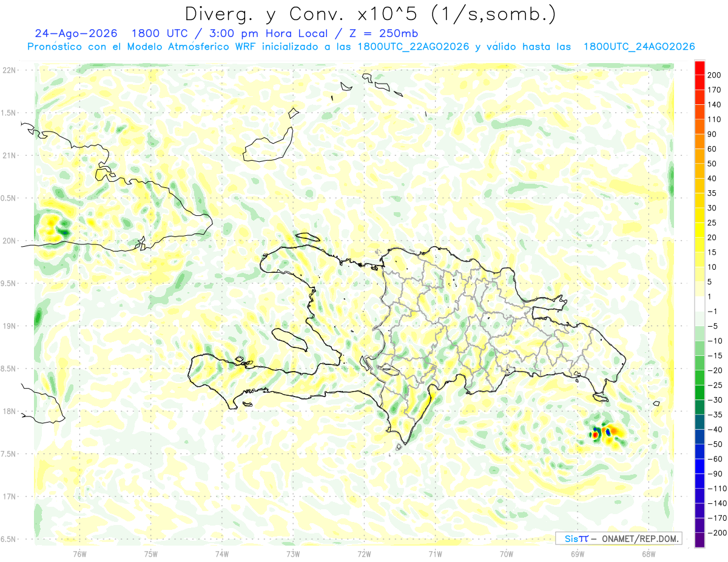Click the "17N" latitude label
Image resolution: width=728 pixels, height=562 pixels.
pos(8,497)
